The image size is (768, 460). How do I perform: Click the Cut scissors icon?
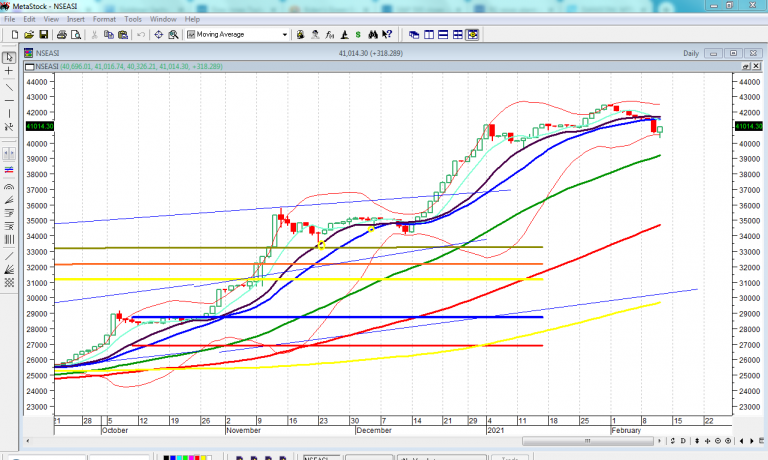tap(95, 34)
